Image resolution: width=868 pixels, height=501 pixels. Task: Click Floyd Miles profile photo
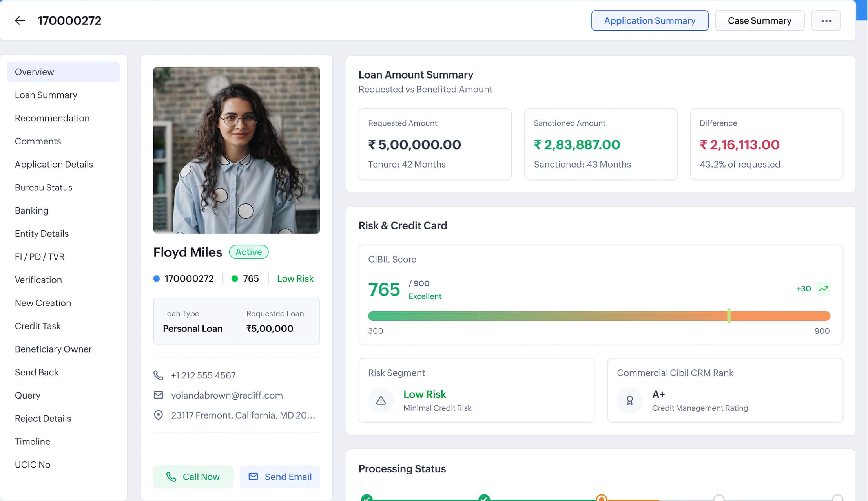click(x=237, y=150)
